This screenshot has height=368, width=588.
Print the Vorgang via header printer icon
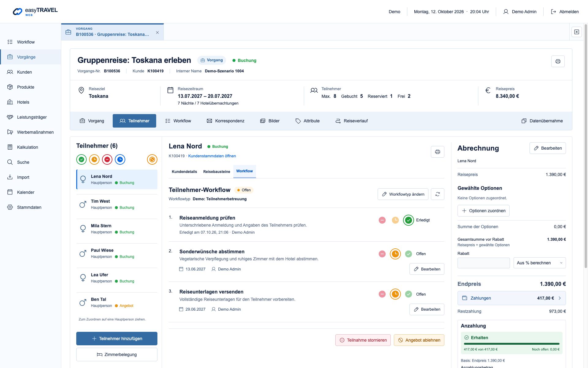(x=558, y=61)
